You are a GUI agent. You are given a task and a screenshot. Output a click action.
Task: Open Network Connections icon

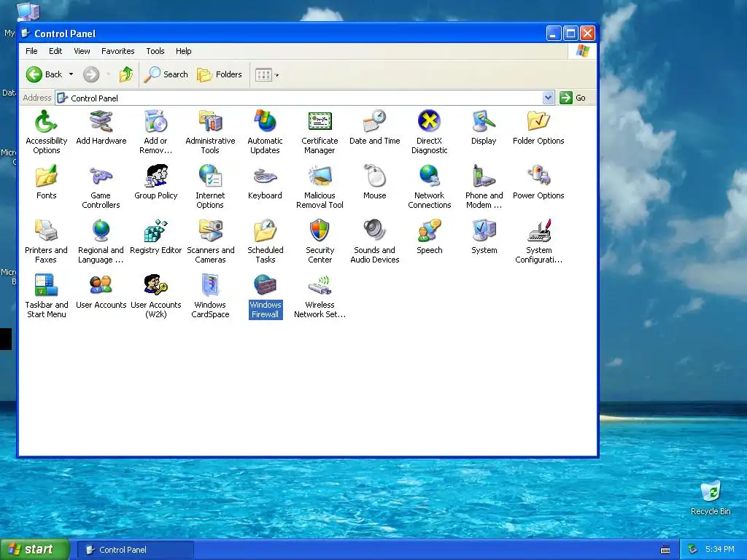[x=429, y=187]
